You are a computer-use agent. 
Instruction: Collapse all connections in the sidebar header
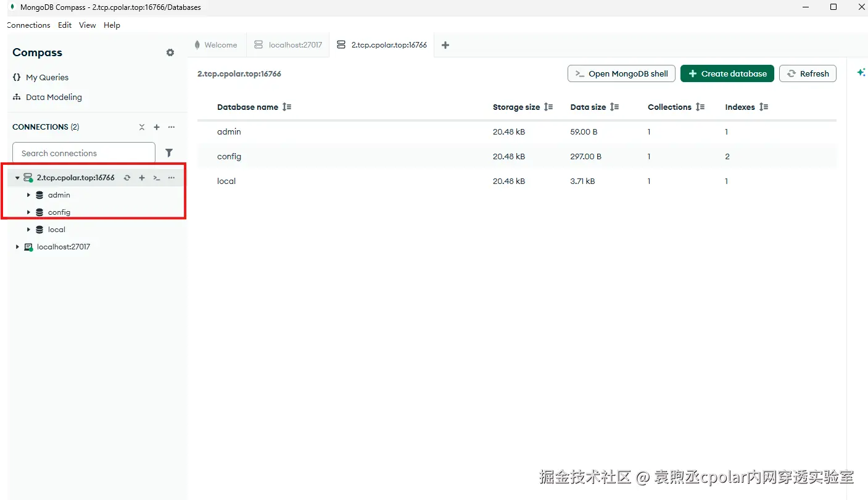(x=142, y=127)
